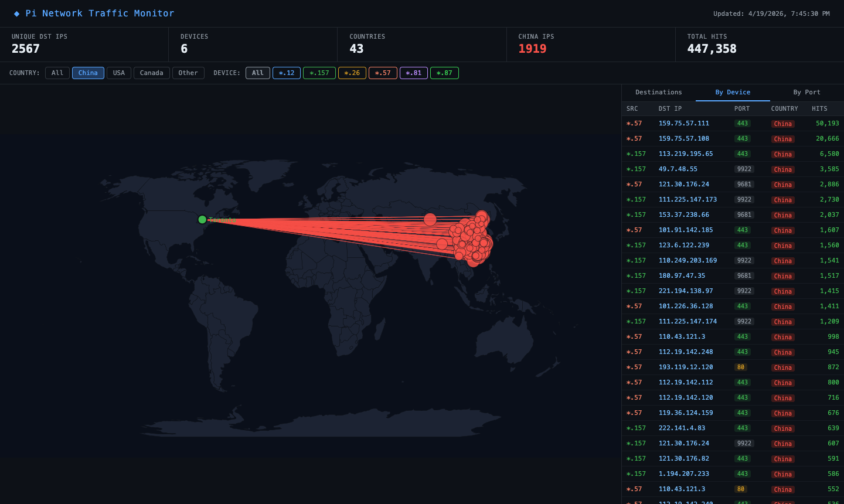Filter by device *.57 chip

(383, 73)
